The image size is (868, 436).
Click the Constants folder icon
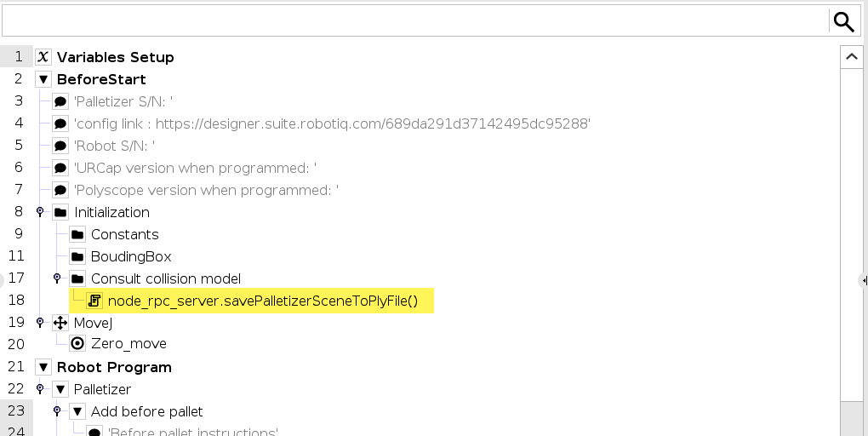(x=77, y=235)
